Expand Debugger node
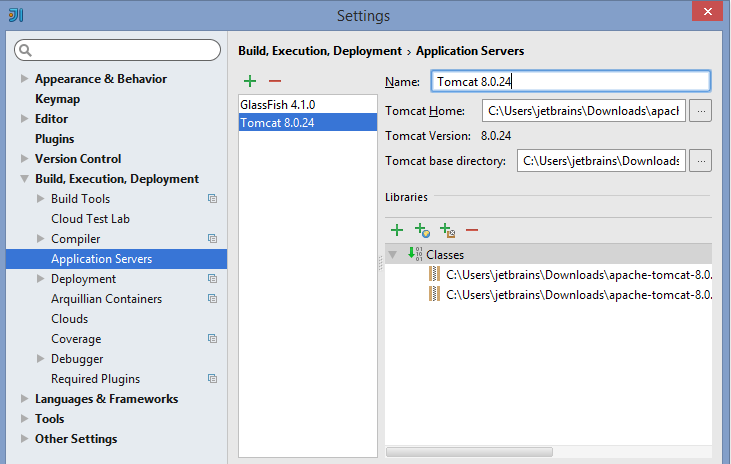This screenshot has width=731, height=464. 41,359
